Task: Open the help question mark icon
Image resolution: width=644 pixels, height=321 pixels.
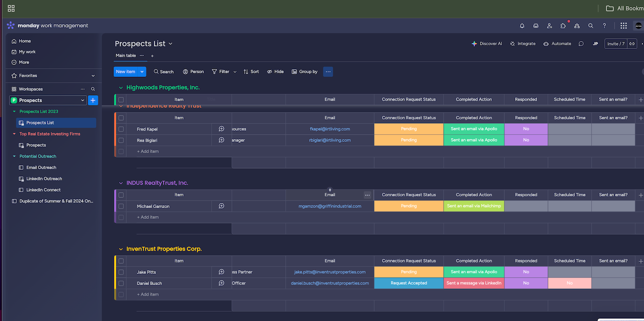Action: click(x=604, y=26)
